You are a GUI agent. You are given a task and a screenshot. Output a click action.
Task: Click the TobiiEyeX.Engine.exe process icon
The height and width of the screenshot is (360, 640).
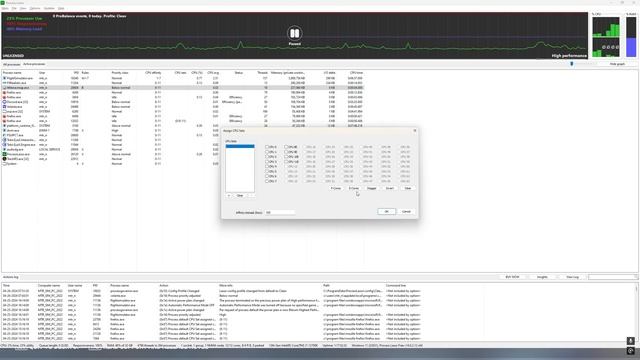pos(4,144)
